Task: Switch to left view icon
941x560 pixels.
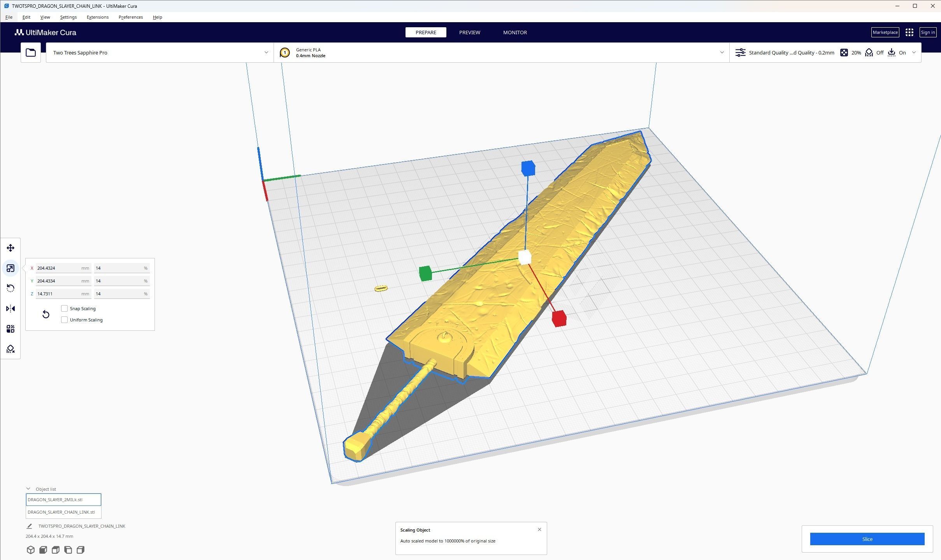Action: point(68,549)
